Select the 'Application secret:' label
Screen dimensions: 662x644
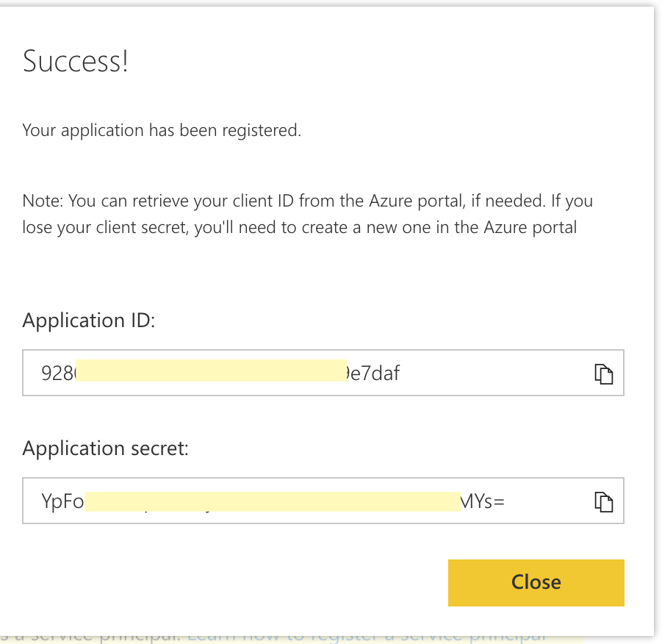coord(105,448)
